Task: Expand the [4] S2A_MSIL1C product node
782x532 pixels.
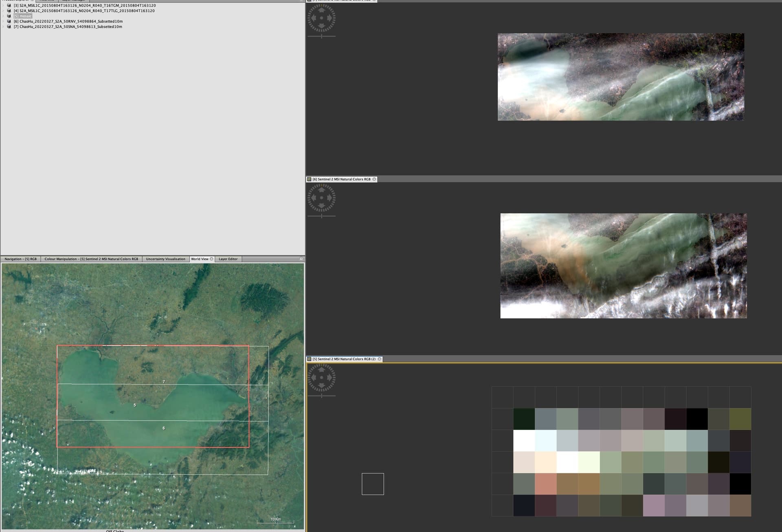Action: 3,11
